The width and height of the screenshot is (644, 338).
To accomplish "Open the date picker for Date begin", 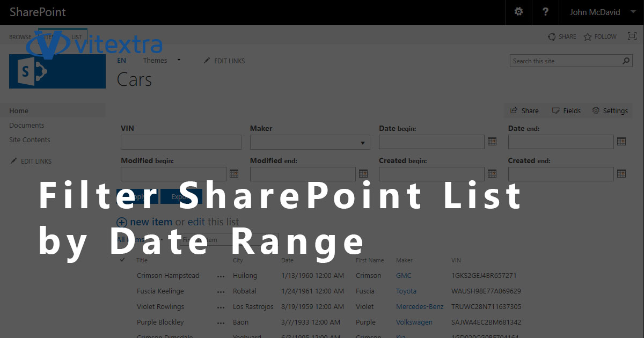I will point(492,142).
